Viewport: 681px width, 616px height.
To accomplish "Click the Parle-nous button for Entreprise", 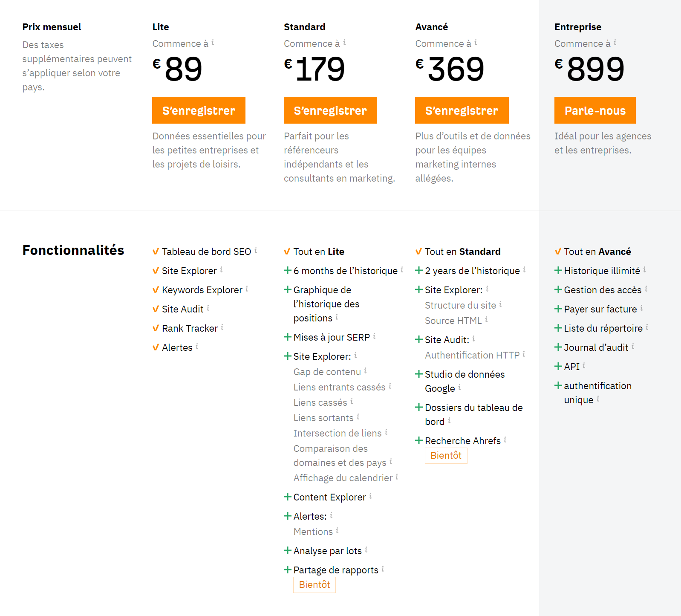I will click(595, 110).
